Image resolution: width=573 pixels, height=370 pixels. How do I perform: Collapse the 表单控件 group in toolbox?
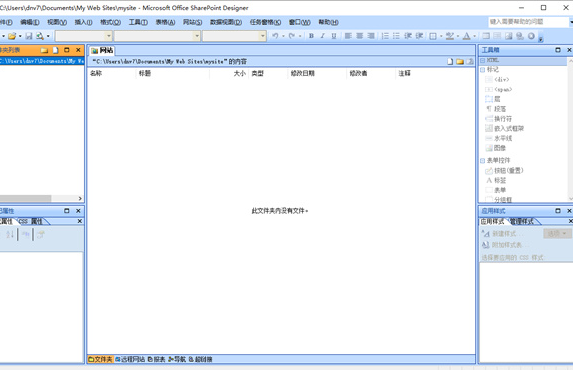(x=482, y=161)
